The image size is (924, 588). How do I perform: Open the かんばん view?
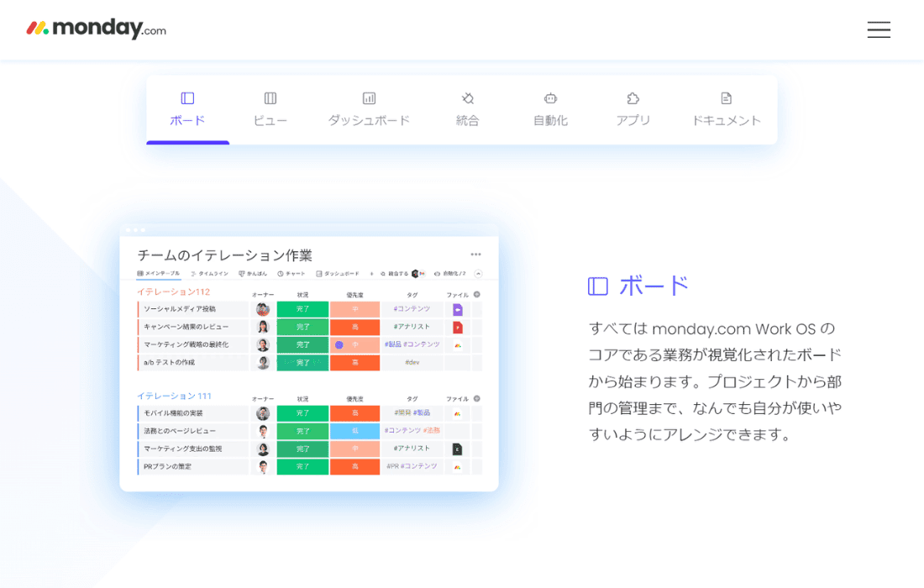click(253, 273)
